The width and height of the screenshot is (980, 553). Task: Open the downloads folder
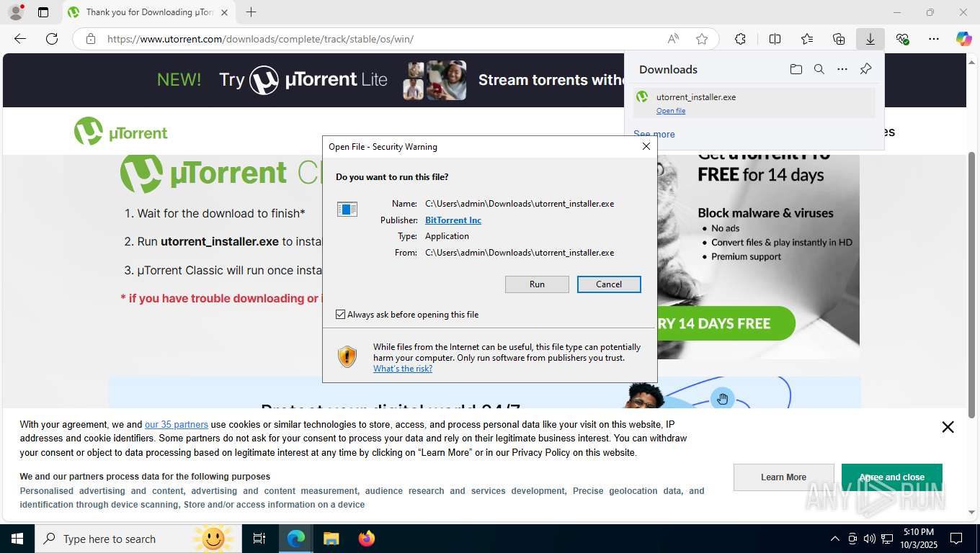coord(796,69)
